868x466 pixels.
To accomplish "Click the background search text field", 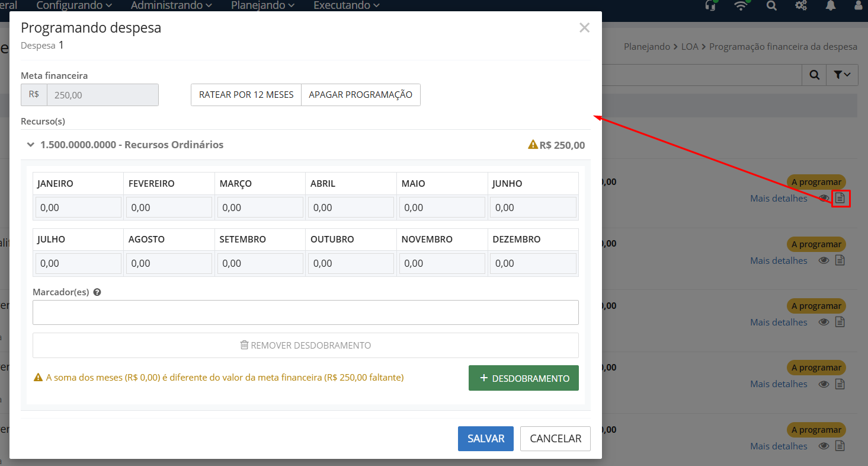I will [702, 75].
